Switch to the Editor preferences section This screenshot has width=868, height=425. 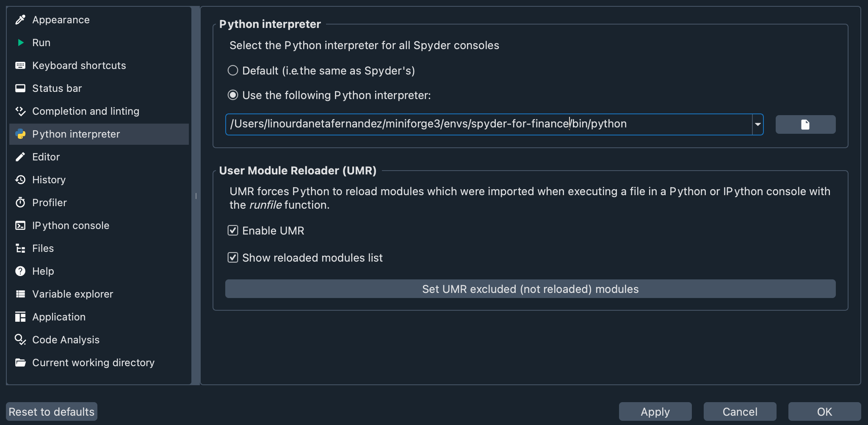coord(46,157)
